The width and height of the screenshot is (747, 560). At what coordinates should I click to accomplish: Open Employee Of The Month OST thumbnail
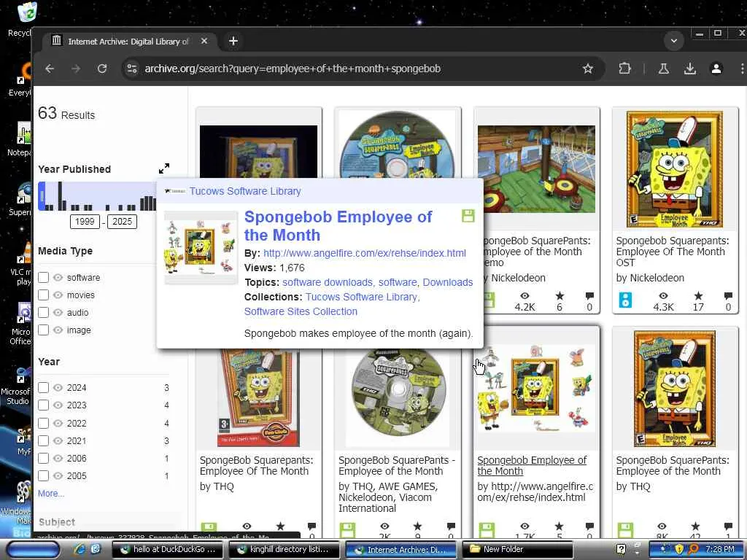tap(675, 169)
